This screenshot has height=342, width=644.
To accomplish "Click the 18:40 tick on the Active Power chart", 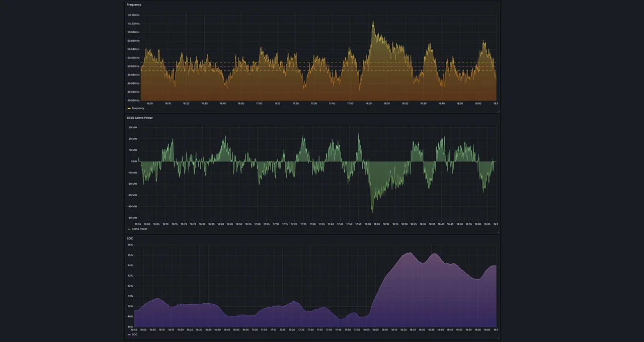I will pyautogui.click(x=441, y=224).
